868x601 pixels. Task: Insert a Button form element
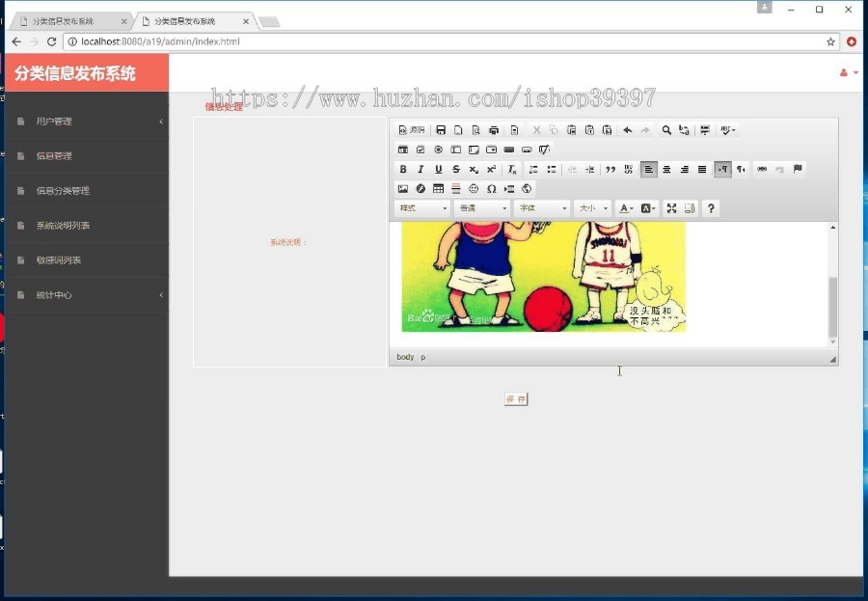point(509,150)
